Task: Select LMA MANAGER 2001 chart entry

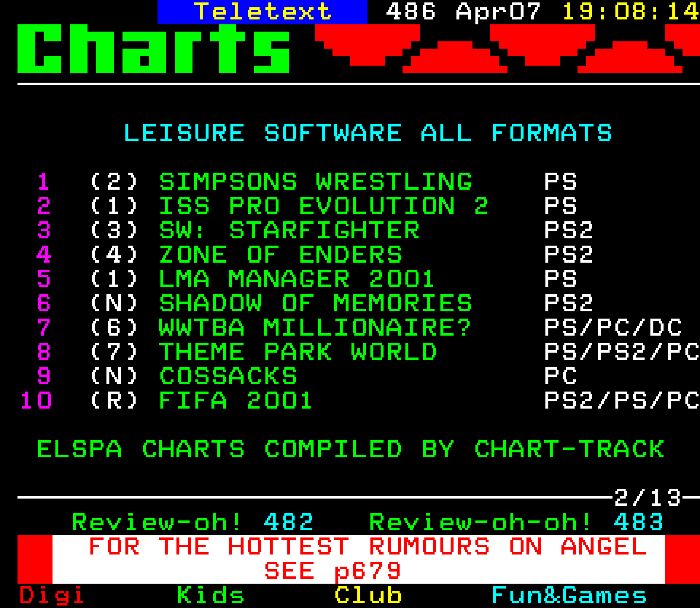Action: (297, 279)
